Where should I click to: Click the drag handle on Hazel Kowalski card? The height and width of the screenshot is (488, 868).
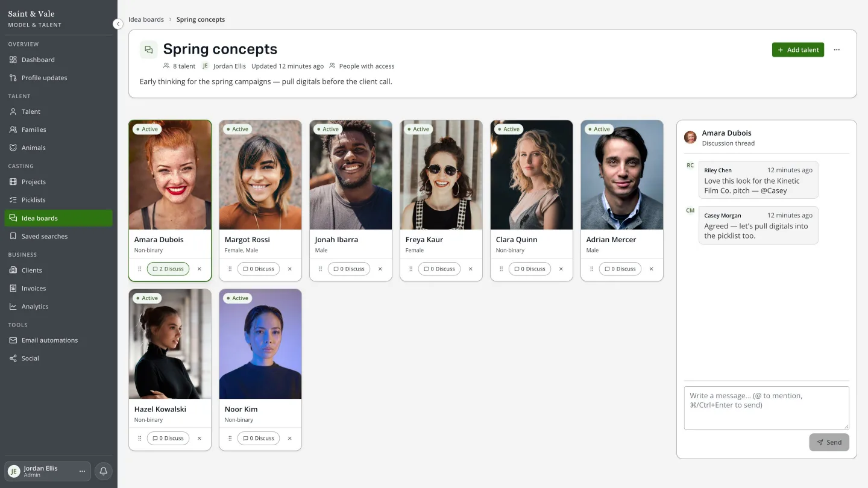pos(140,439)
